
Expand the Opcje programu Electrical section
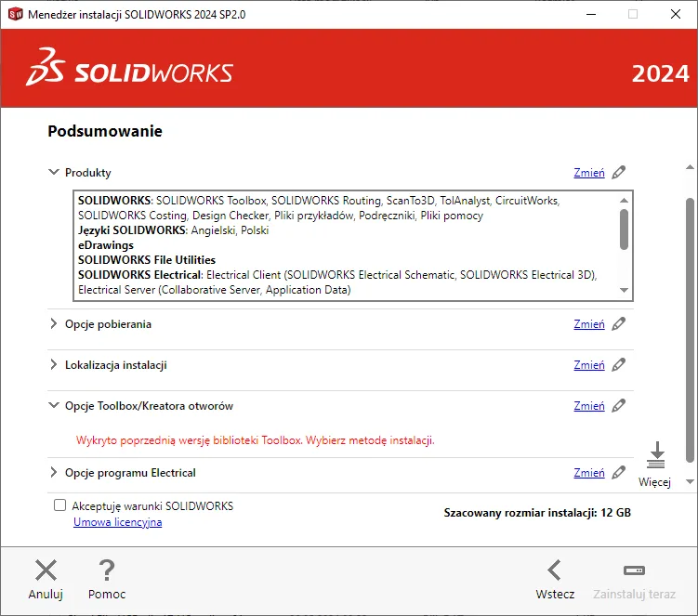pyautogui.click(x=53, y=472)
